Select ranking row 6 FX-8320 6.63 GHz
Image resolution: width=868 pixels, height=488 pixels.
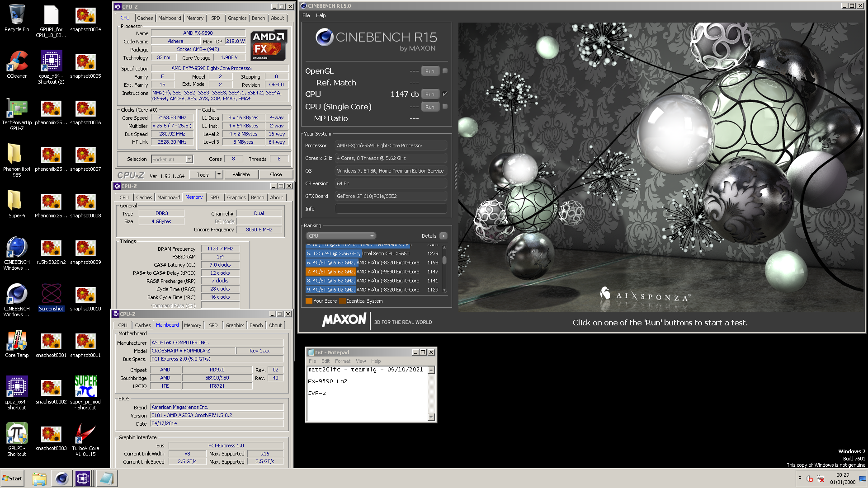point(373,263)
